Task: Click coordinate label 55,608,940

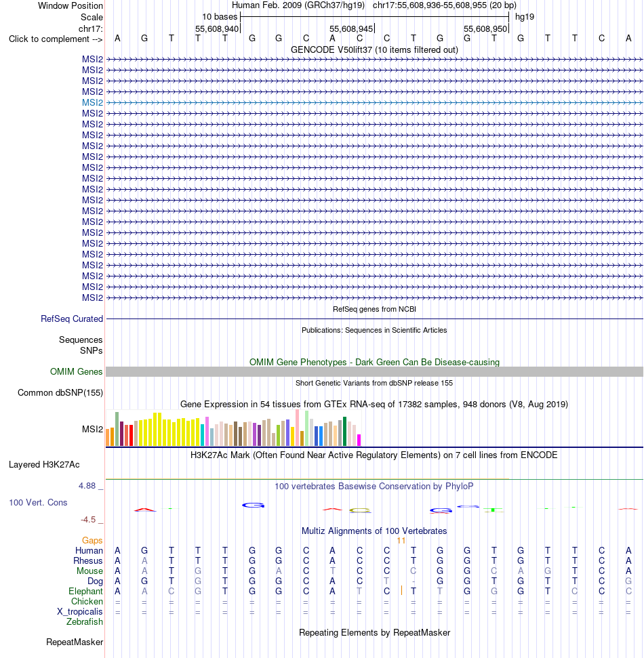Action: [x=217, y=29]
